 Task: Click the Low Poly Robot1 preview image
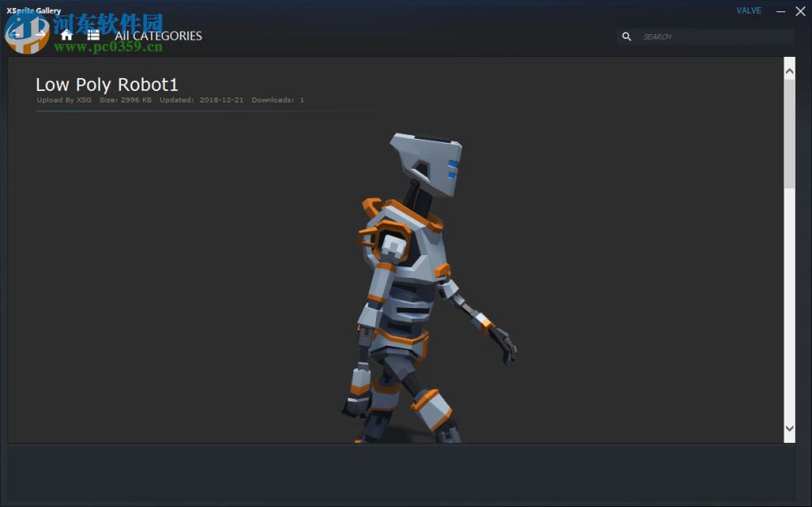point(428,287)
